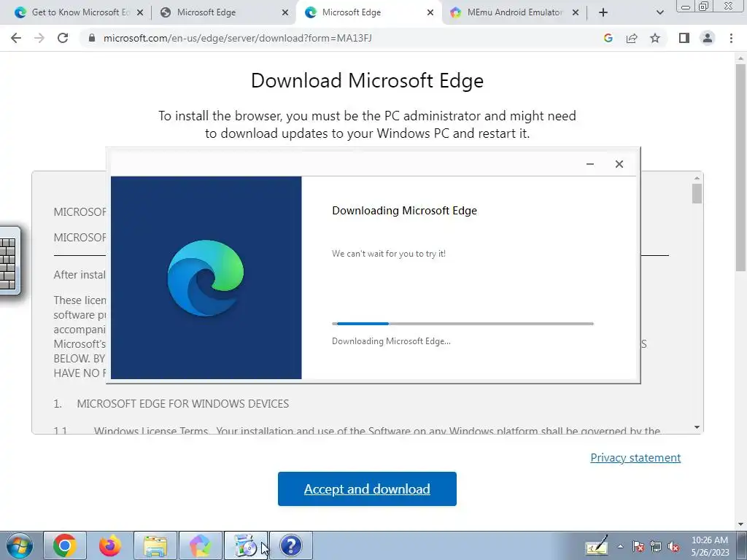
Task: Open the Help icon in the taskbar
Action: (x=291, y=545)
